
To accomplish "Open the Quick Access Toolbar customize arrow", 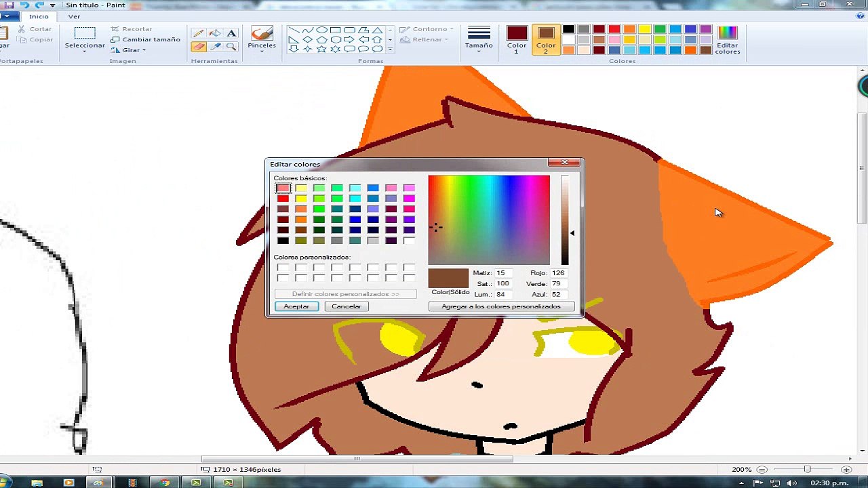I will 52,5.
